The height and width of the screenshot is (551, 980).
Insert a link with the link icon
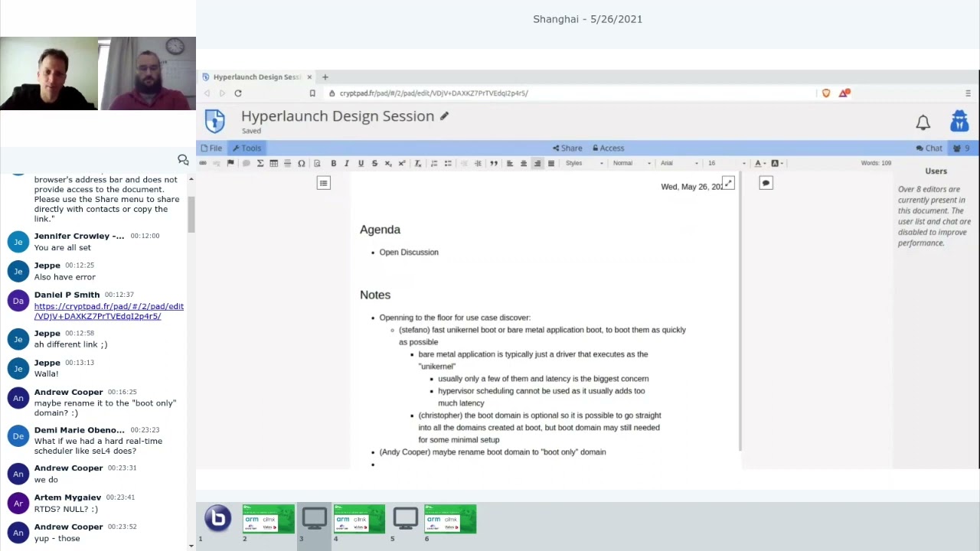(203, 163)
